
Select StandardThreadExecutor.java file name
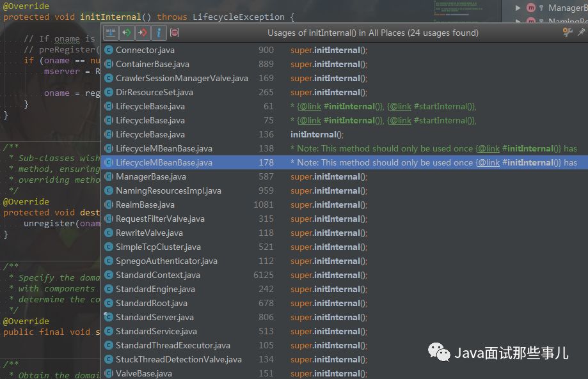(173, 345)
